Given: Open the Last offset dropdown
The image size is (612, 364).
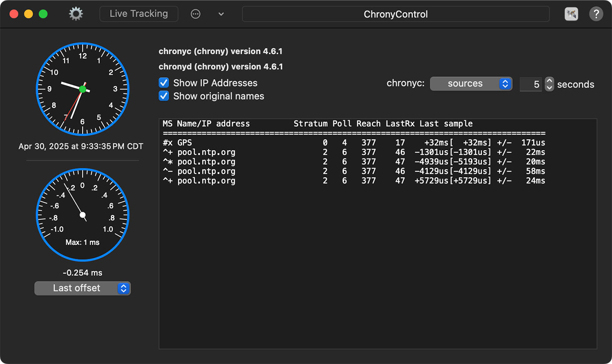Looking at the screenshot, I should click(x=83, y=288).
